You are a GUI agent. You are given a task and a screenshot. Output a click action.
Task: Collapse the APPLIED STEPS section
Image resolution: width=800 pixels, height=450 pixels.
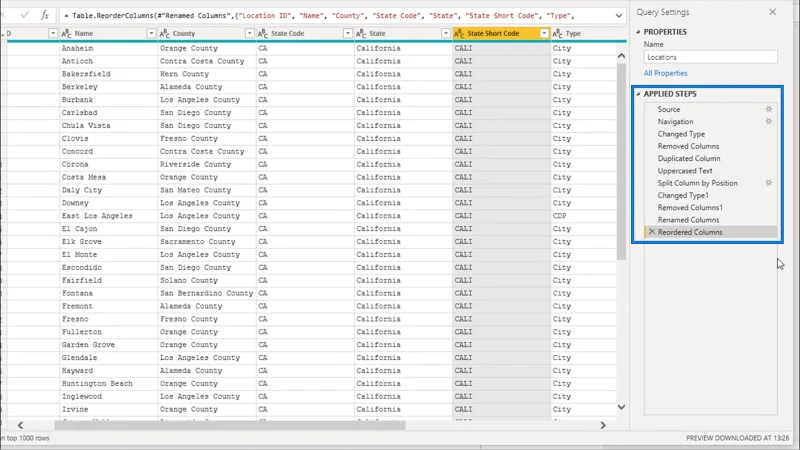coord(638,94)
